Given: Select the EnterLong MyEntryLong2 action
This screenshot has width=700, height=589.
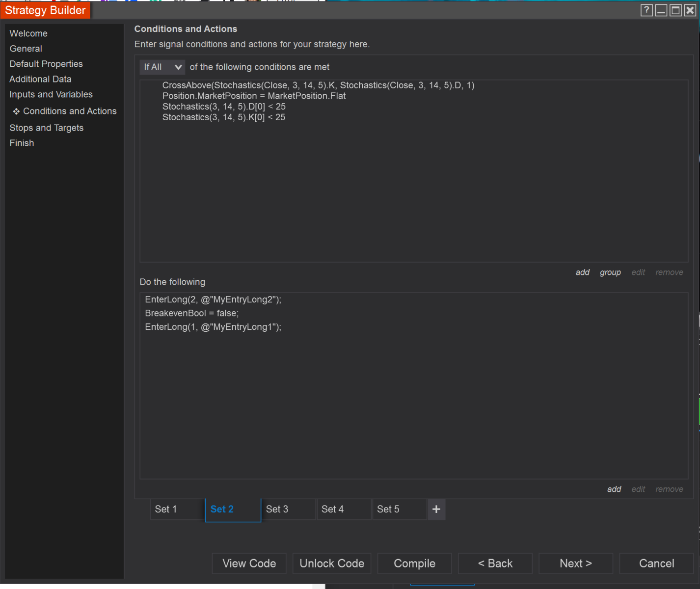Looking at the screenshot, I should [x=213, y=300].
